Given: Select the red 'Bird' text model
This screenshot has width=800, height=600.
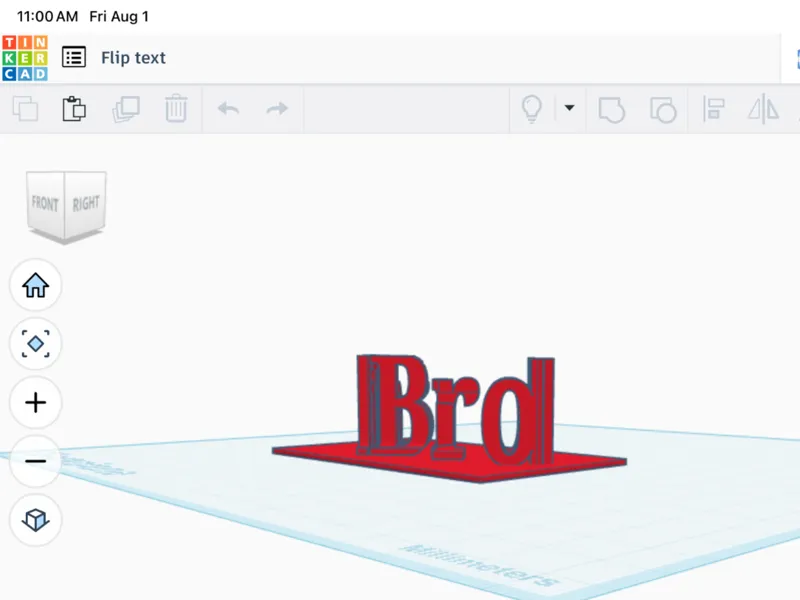Looking at the screenshot, I should pos(454,408).
